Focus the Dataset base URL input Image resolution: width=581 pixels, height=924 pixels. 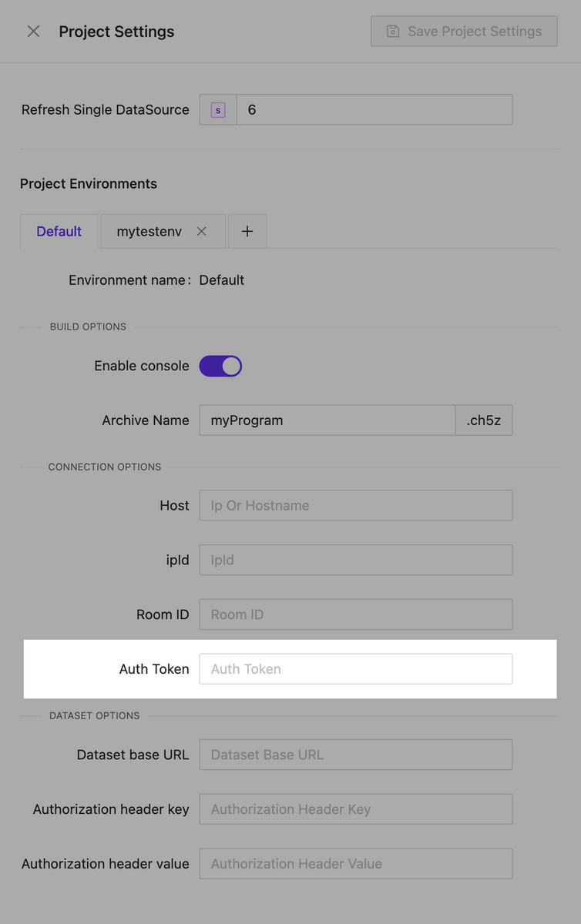[x=355, y=755]
